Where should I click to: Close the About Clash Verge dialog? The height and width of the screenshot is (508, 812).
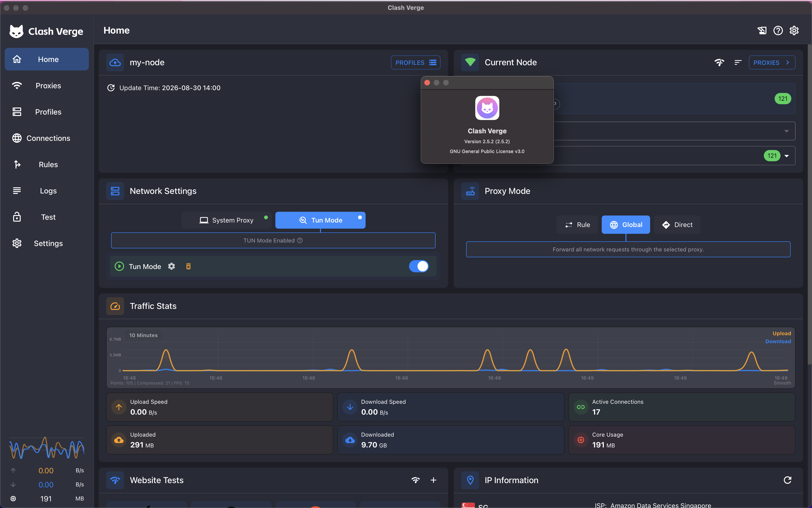tap(427, 83)
